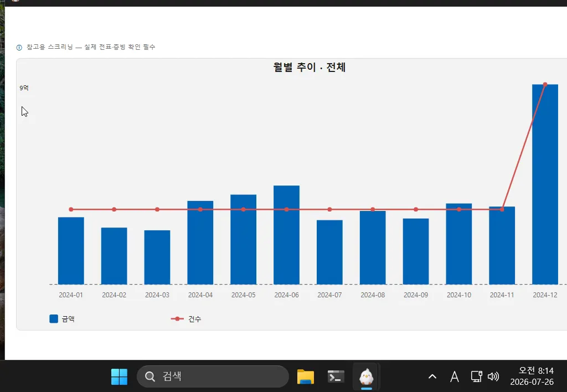Open the network status tray icon

(x=476, y=376)
